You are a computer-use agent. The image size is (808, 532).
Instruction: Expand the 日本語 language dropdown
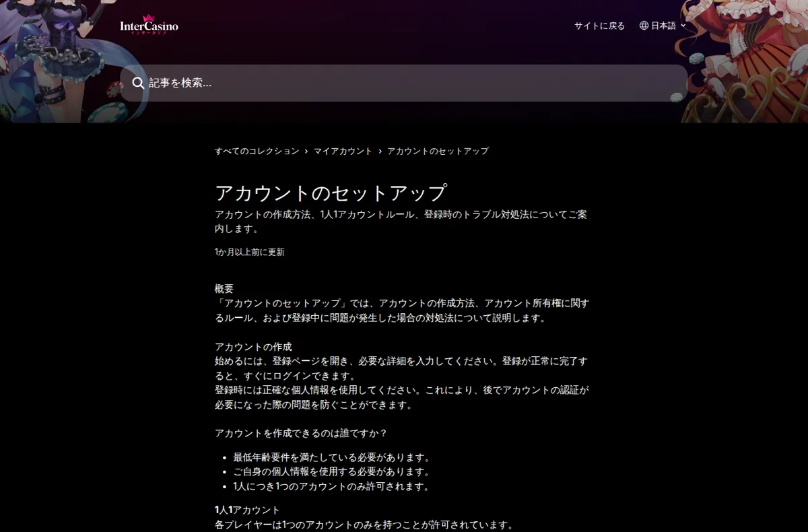663,26
